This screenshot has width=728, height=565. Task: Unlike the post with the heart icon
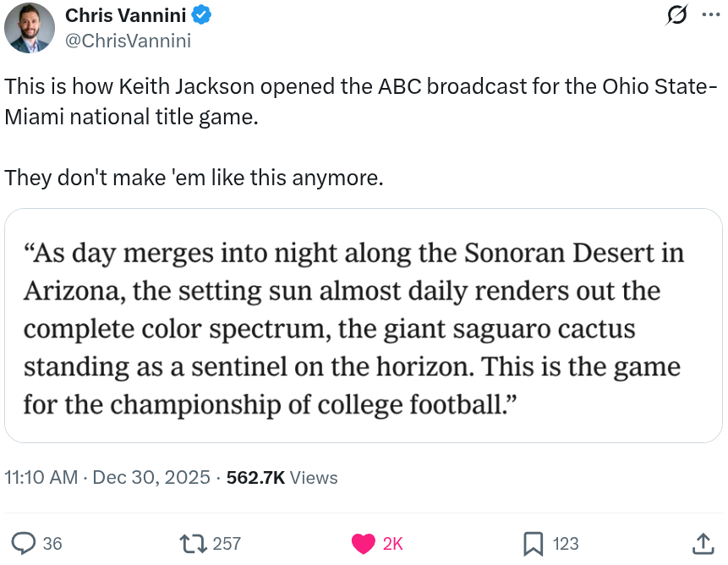(x=364, y=543)
